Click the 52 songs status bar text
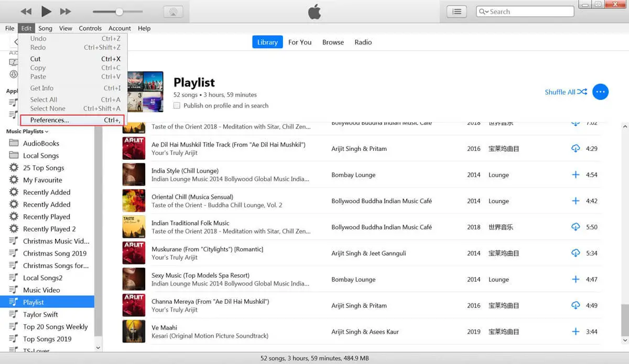 click(314, 358)
